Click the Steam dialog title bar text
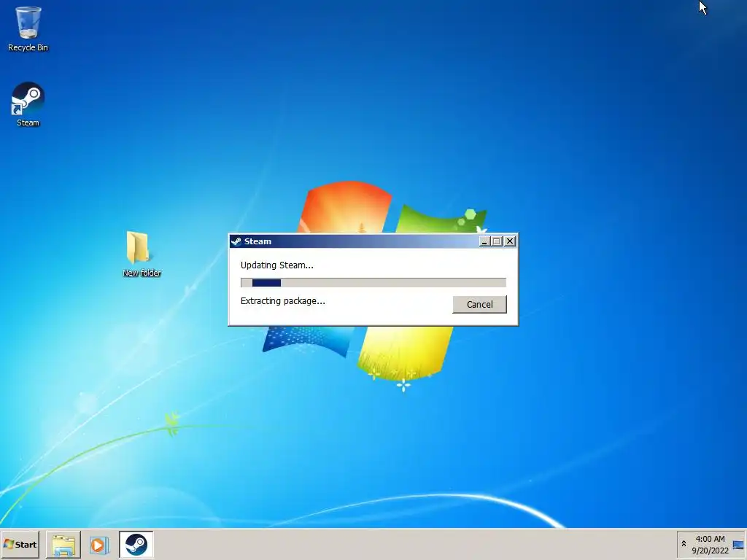 [x=258, y=241]
